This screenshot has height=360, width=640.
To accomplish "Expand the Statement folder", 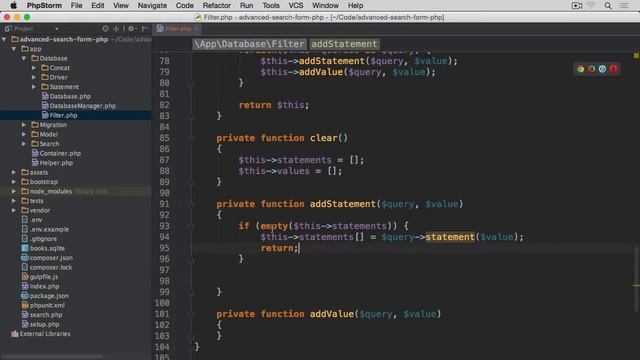I will tap(34, 87).
